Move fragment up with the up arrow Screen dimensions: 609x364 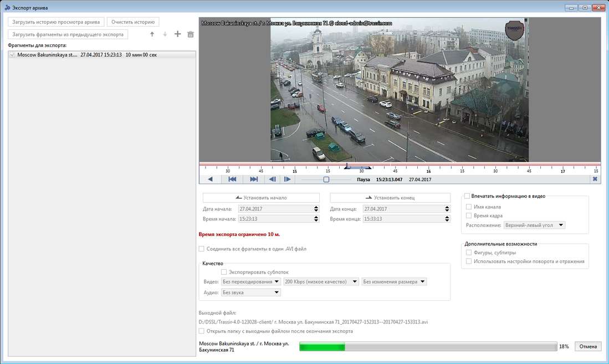(152, 34)
